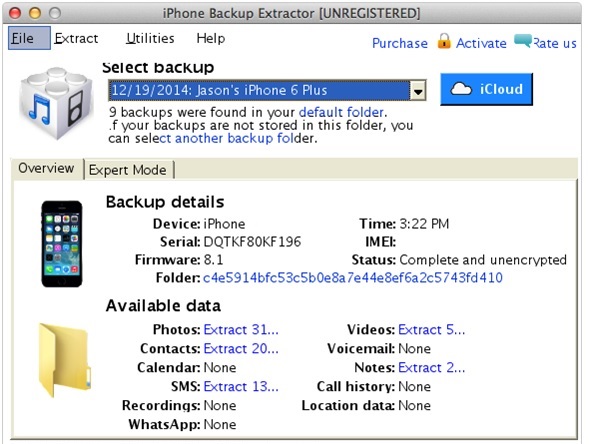Open the File menu
Viewport: 589px width, 444px height.
(29, 38)
